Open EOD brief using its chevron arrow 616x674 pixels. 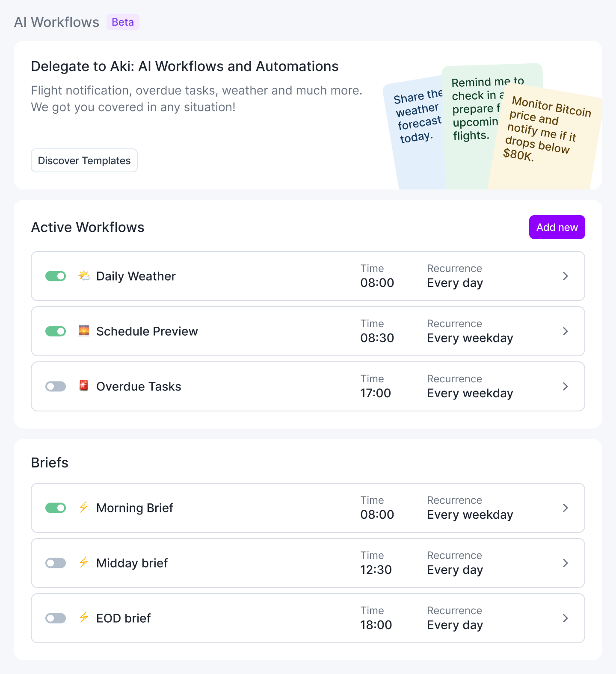click(566, 618)
